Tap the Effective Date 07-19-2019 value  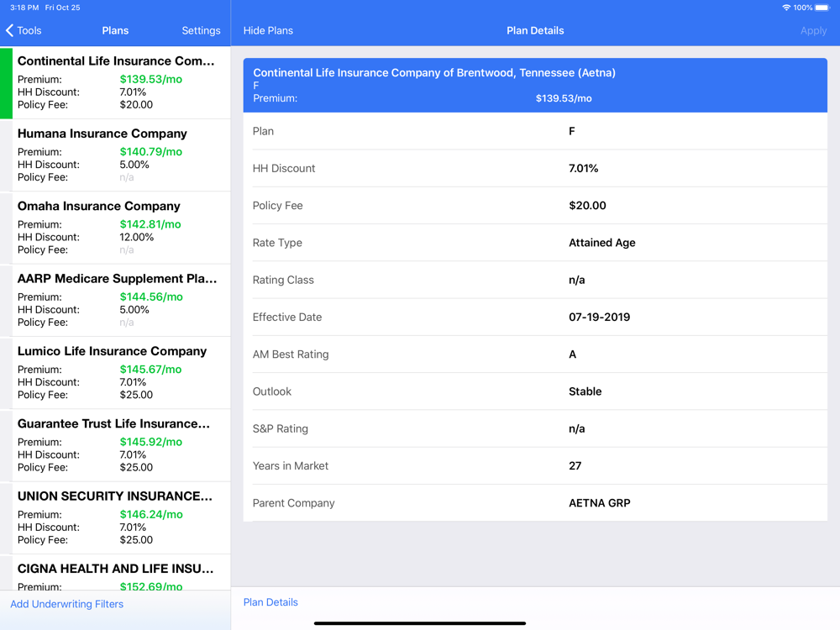[600, 318]
